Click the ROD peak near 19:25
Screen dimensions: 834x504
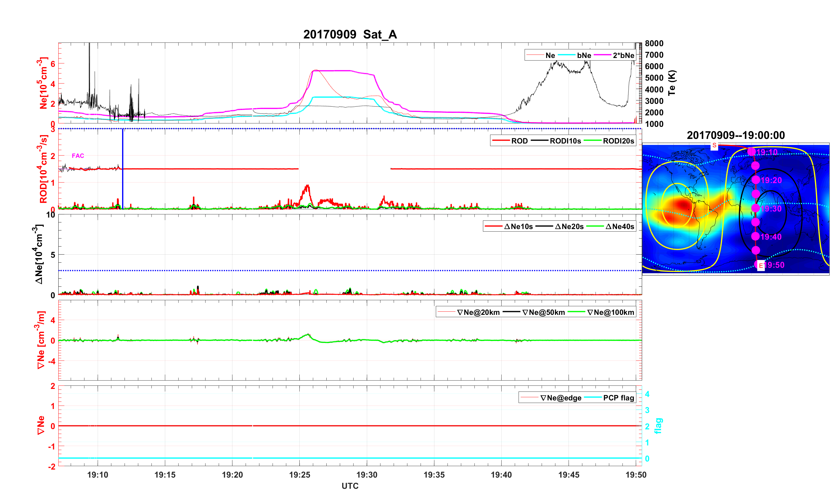pos(307,186)
